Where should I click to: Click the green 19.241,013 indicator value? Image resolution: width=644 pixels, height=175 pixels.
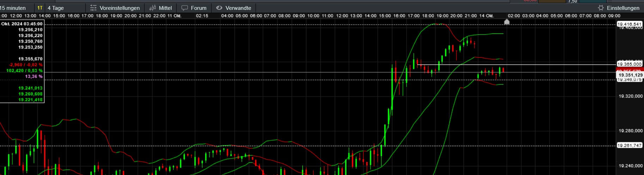coord(30,88)
